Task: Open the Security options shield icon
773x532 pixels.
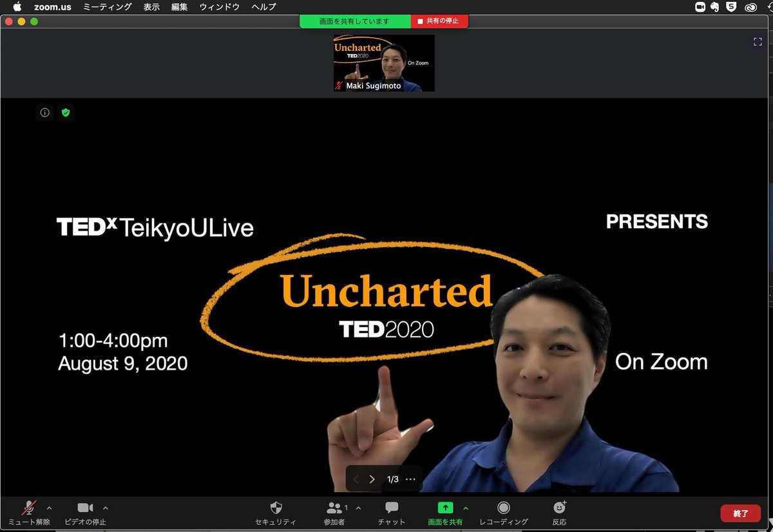Action: tap(276, 511)
